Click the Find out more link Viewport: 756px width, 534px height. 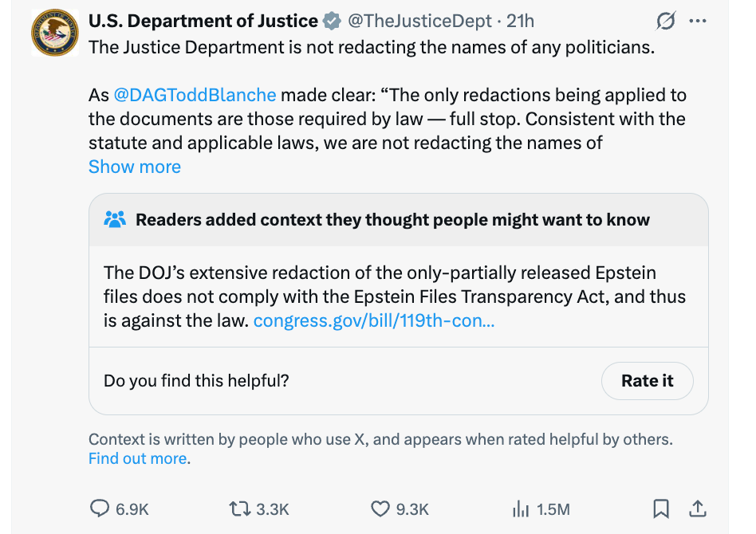click(x=138, y=458)
